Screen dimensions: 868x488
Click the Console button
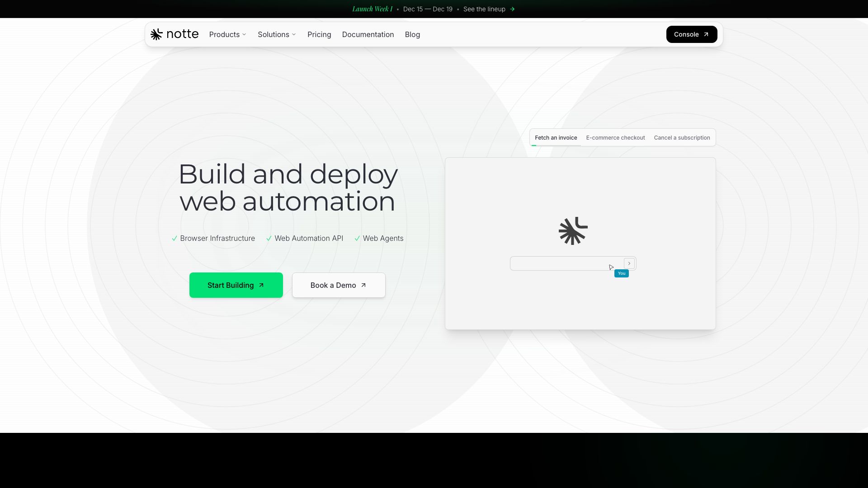(x=691, y=34)
